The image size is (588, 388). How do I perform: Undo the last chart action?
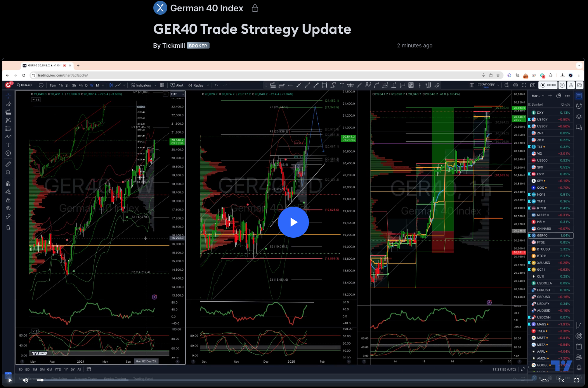(x=217, y=85)
